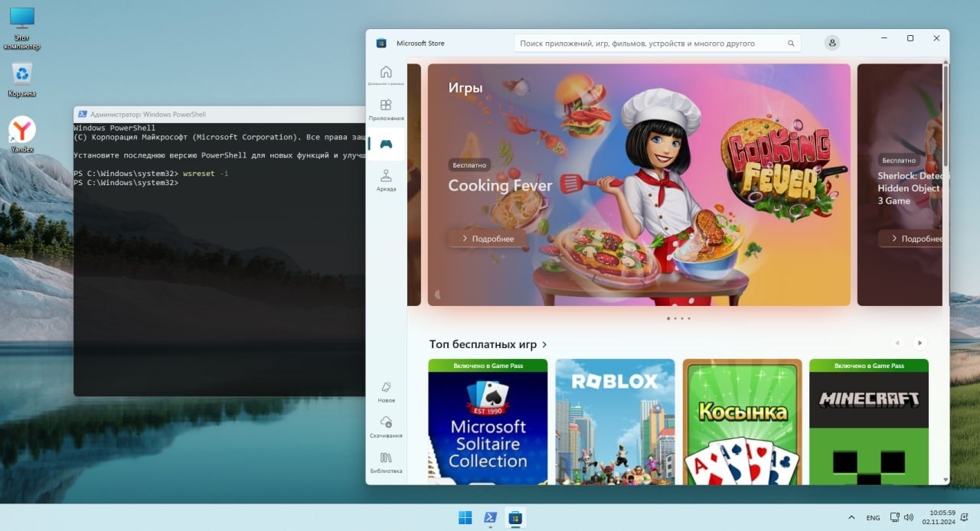Switch to PowerShell on taskbar
980x531 pixels.
click(x=490, y=518)
